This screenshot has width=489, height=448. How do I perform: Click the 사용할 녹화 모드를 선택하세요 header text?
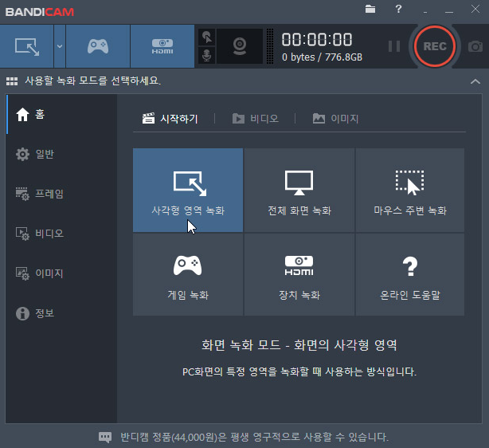point(93,81)
